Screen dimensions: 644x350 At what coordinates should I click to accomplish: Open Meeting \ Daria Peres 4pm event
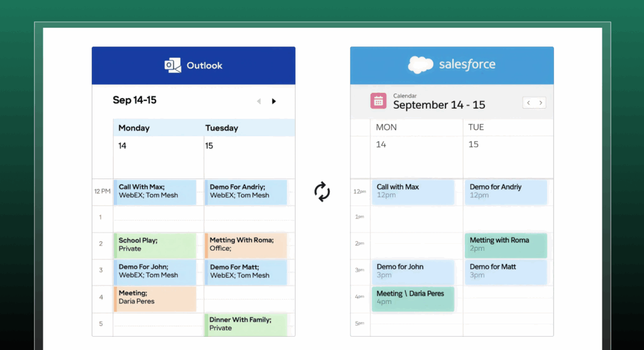coord(413,298)
